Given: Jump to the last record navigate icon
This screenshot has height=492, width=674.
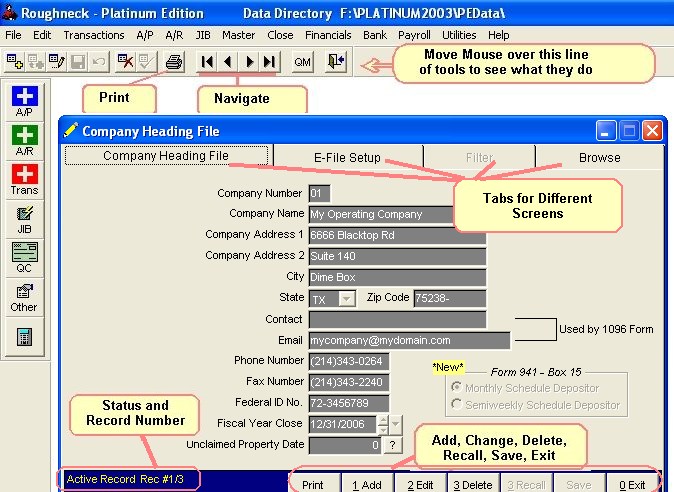Looking at the screenshot, I should tap(270, 62).
